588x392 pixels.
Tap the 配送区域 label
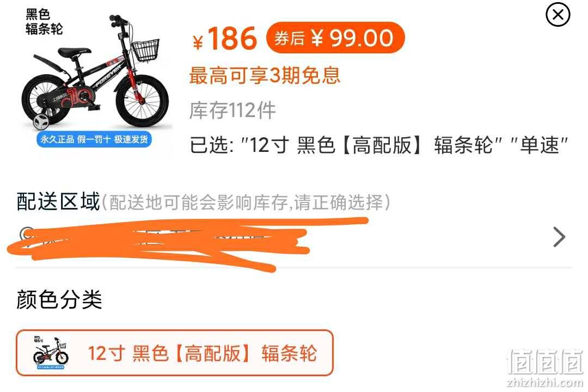click(x=58, y=201)
